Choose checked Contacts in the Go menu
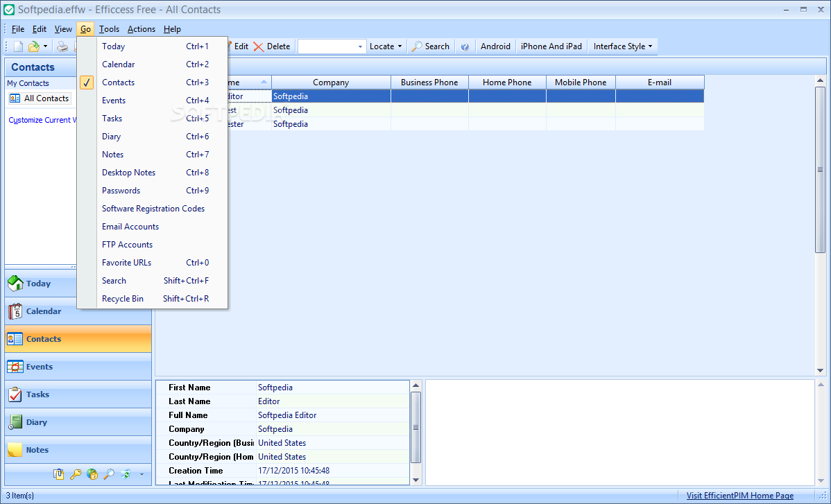This screenshot has height=504, width=831. coord(153,82)
